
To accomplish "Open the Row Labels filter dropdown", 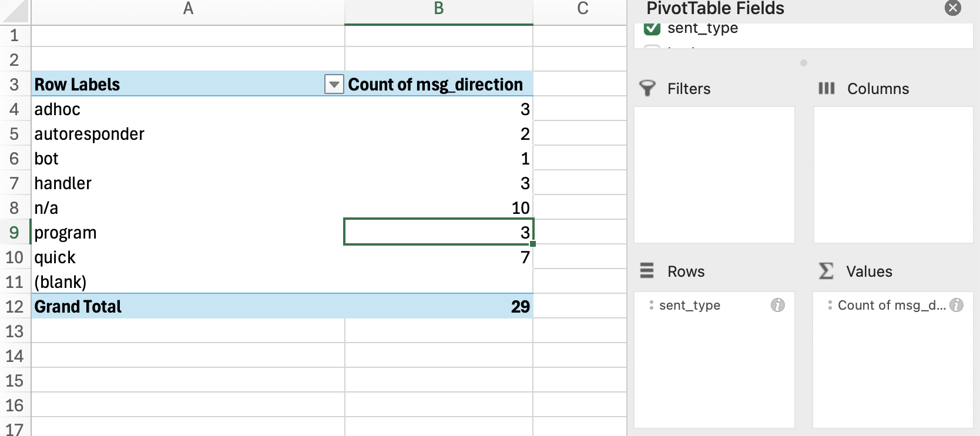I will pos(334,85).
